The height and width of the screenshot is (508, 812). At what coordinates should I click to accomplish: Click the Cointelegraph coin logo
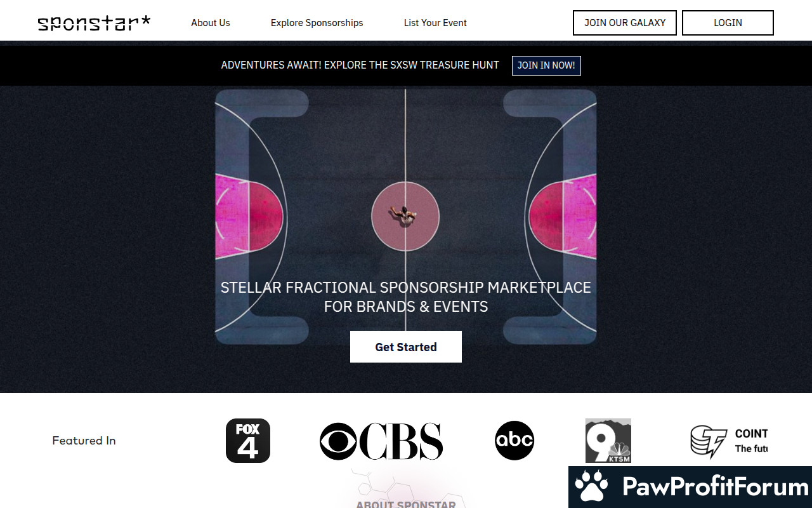click(709, 441)
